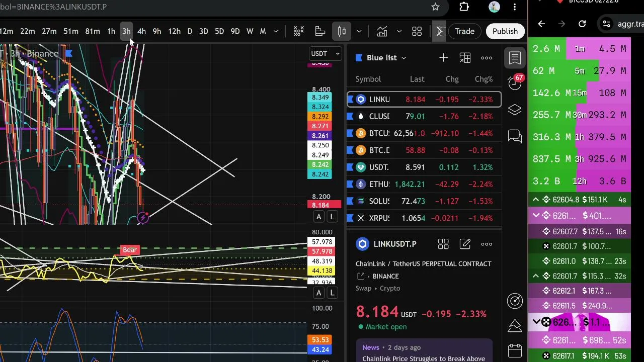Select the W weekly timeframe
This screenshot has width=644, height=362.
point(250,32)
